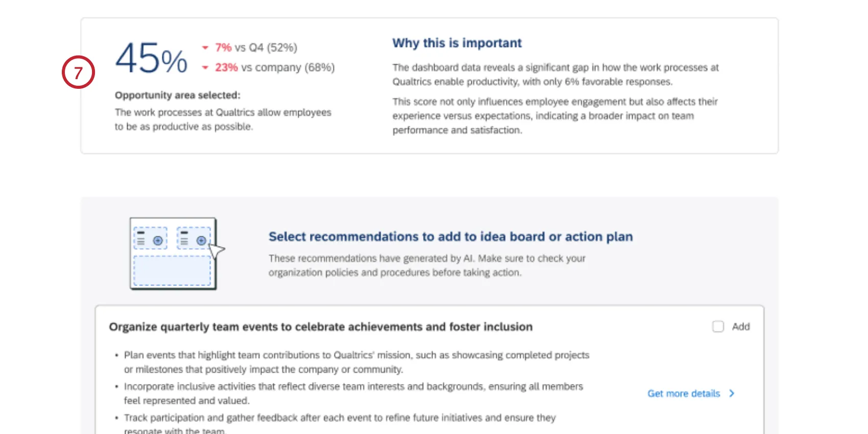Click red down arrow beside 23% vs company
The width and height of the screenshot is (868, 434).
205,67
